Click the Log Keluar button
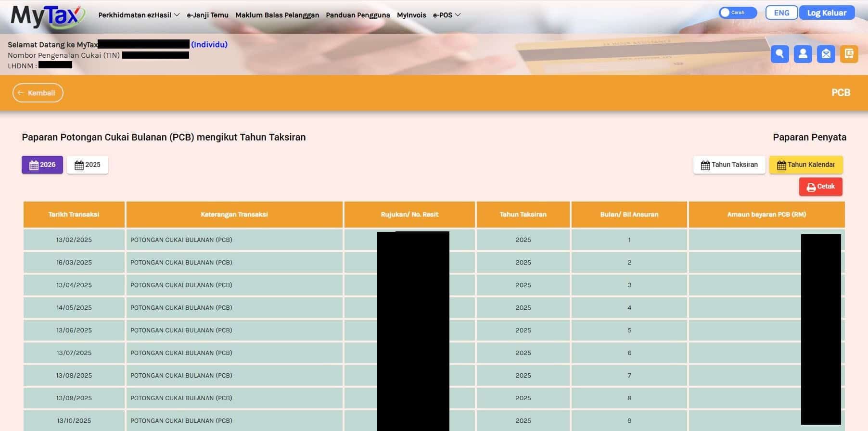The height and width of the screenshot is (431, 868). [827, 13]
